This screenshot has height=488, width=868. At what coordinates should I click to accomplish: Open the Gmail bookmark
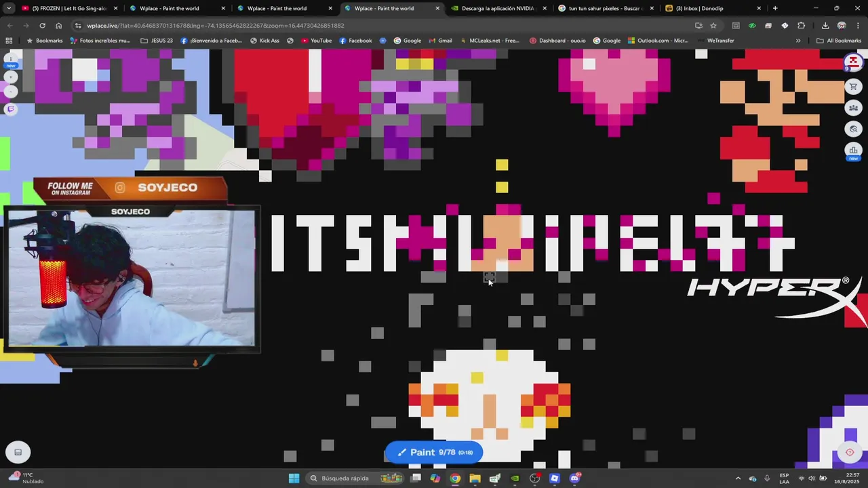coord(439,41)
